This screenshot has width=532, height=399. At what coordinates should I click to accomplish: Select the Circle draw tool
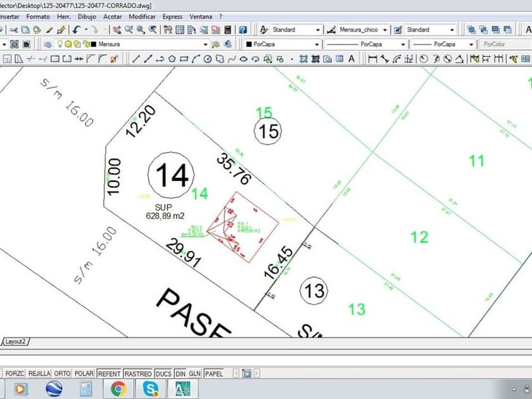(x=206, y=59)
